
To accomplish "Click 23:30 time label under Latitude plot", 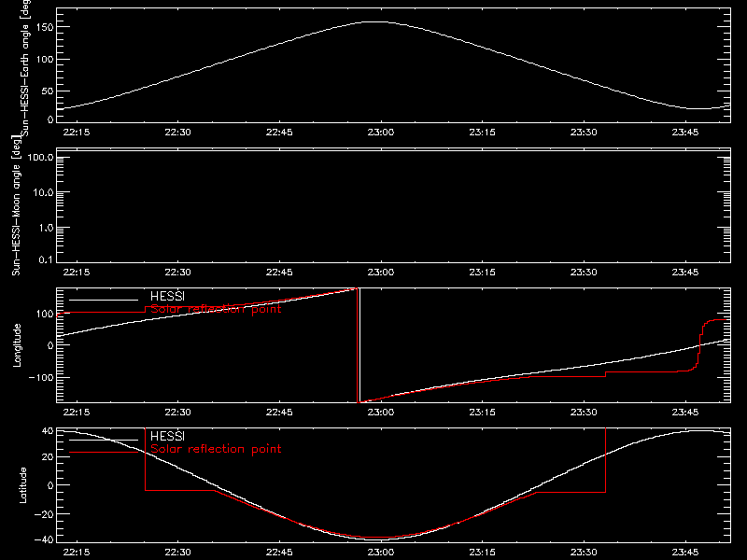I will coord(584,553).
